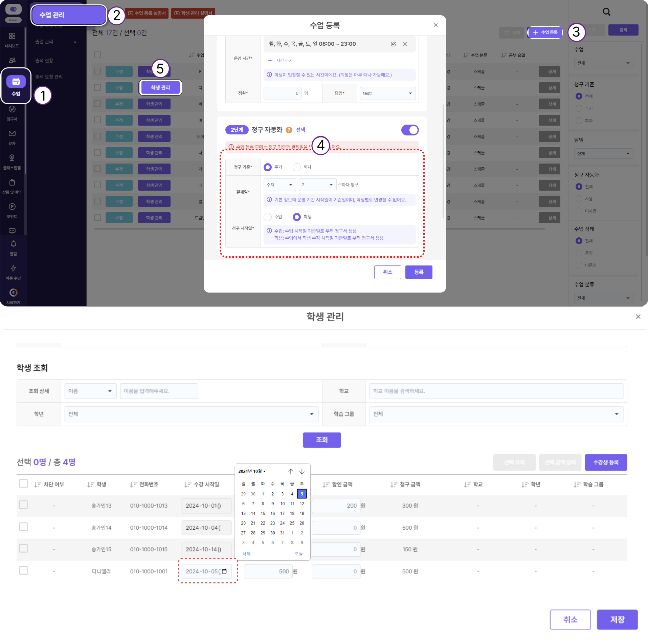Screen dimensions: 648x644
Task: Check the box for student 다니엘라
Action: click(23, 571)
